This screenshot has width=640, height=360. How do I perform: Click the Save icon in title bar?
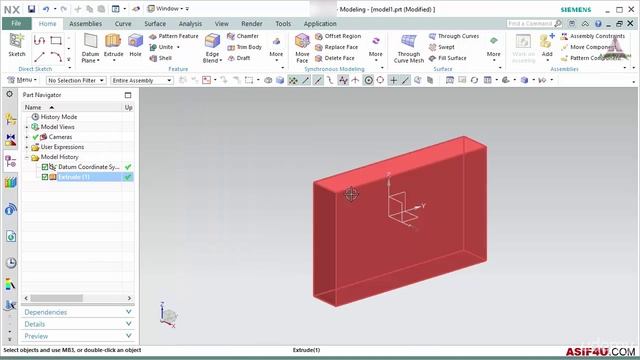point(31,9)
